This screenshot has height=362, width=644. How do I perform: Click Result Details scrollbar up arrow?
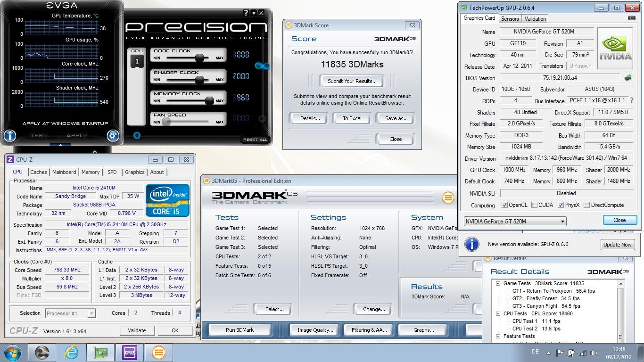coord(620,284)
